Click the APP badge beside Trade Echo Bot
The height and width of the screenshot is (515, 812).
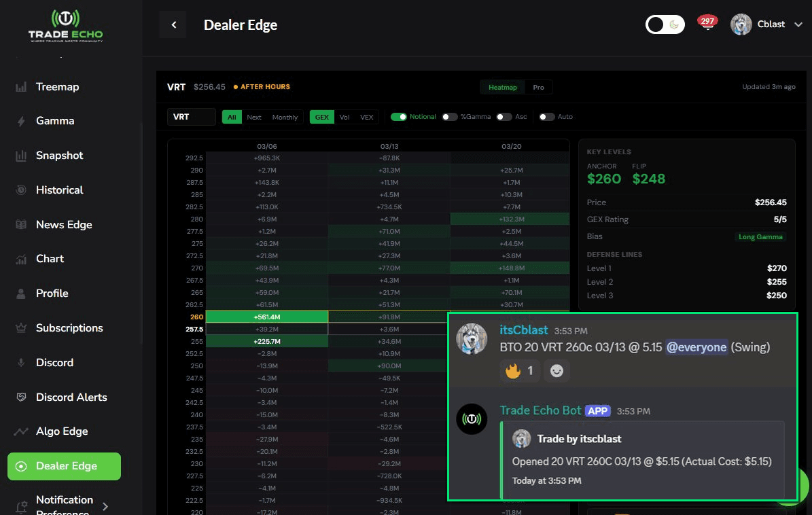pos(597,411)
